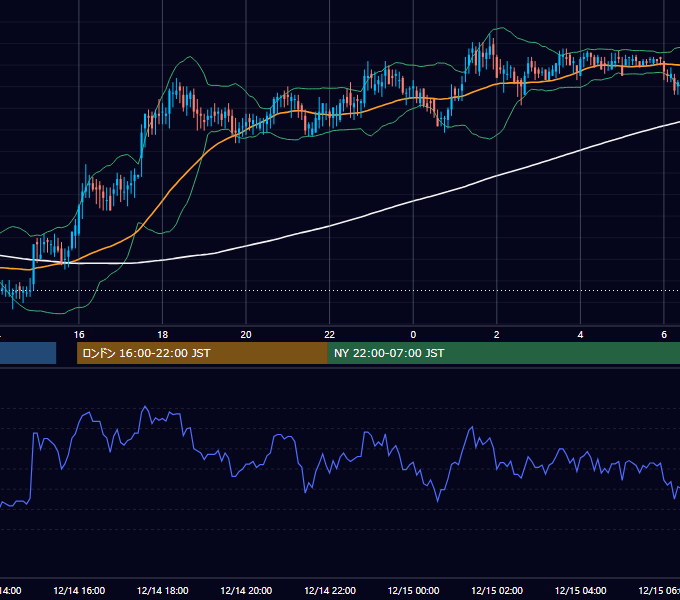Click the 12/14 22:00 date label

coord(330,590)
